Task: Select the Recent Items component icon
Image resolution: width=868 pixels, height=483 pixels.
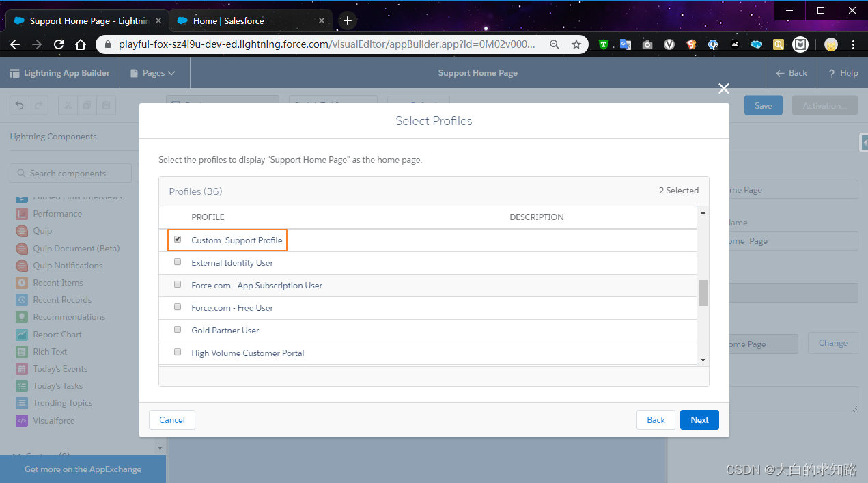Action: coord(22,283)
